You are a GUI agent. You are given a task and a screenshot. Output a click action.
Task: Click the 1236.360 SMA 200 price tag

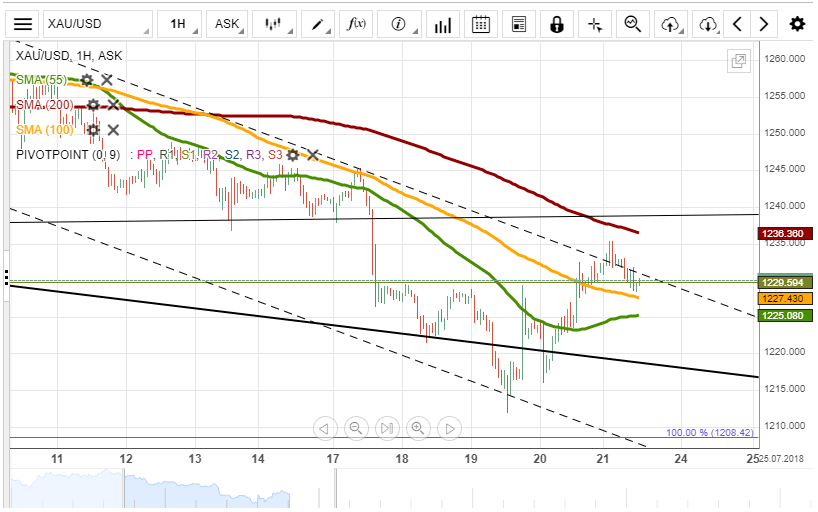click(x=785, y=233)
